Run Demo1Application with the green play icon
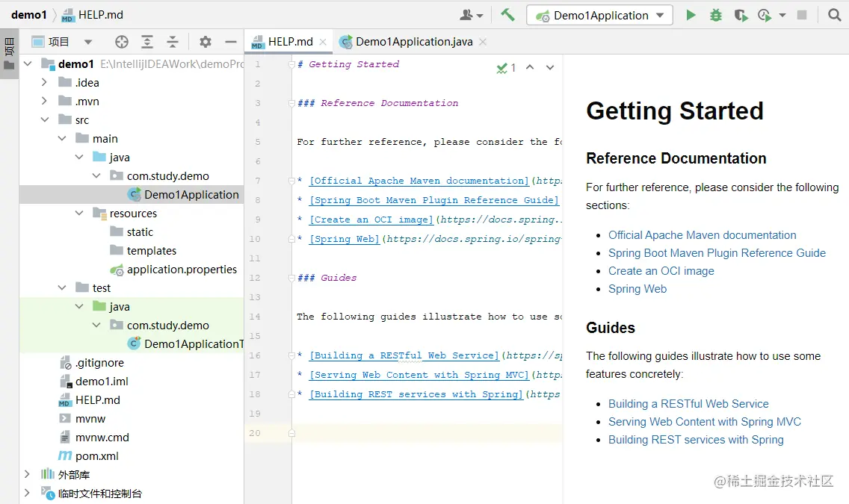 coord(691,15)
